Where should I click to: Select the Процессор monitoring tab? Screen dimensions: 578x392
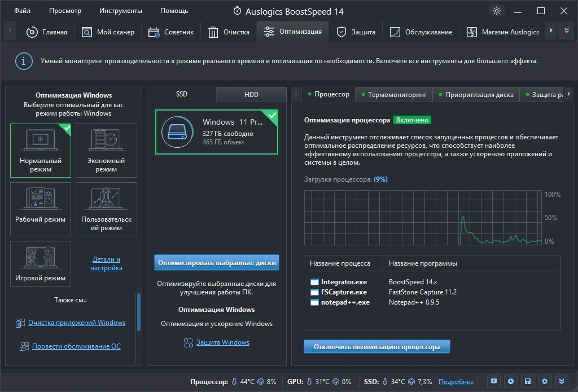point(329,94)
